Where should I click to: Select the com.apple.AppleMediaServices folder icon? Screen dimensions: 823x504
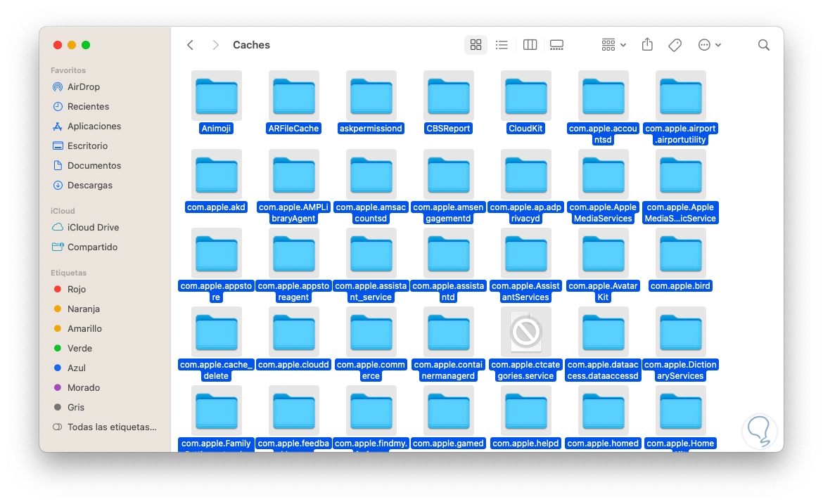603,174
